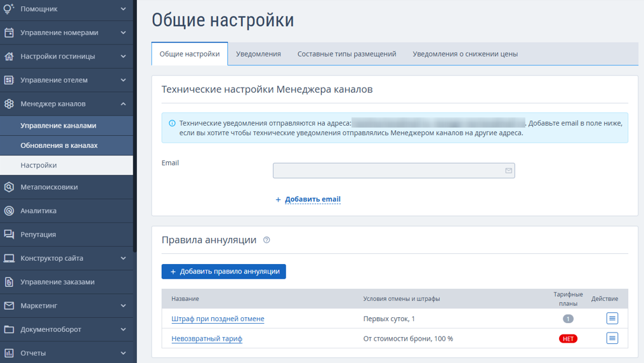The height and width of the screenshot is (363, 644).
Task: Click the Добавить email link
Action: point(313,199)
